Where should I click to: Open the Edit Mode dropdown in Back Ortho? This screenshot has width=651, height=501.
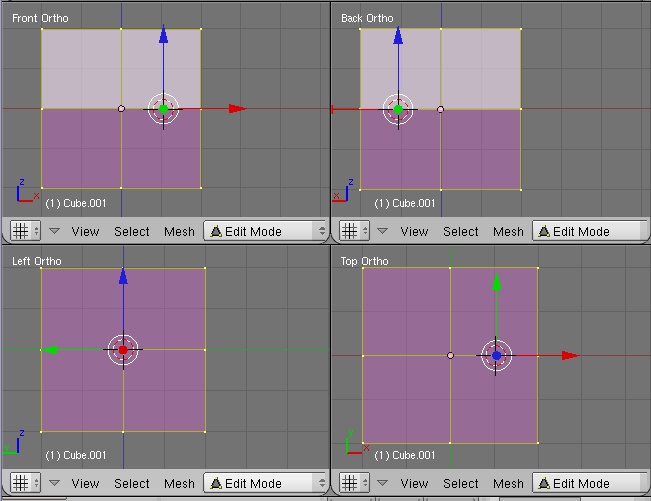590,231
